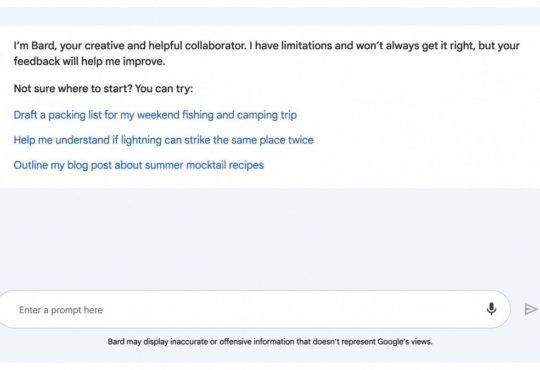
Task: Focus the "Enter a prompt here" field
Action: tap(253, 309)
